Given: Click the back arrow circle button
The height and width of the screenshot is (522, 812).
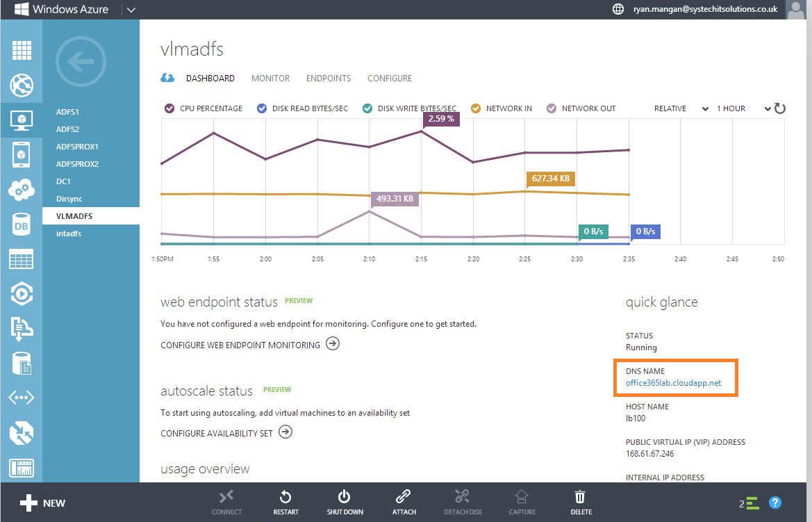Looking at the screenshot, I should (x=81, y=62).
